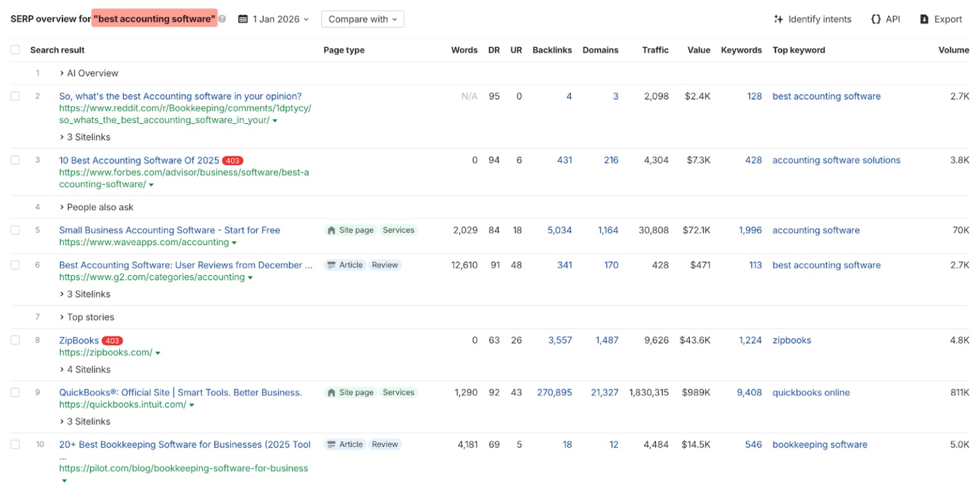Click the Article tag on g2.com row
Viewport: 980px width, 491px height.
(x=344, y=265)
